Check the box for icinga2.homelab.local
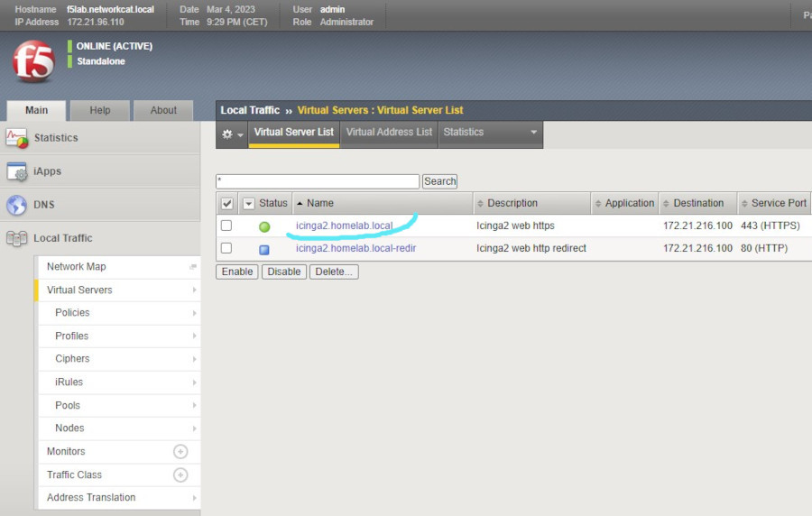 pyautogui.click(x=226, y=226)
